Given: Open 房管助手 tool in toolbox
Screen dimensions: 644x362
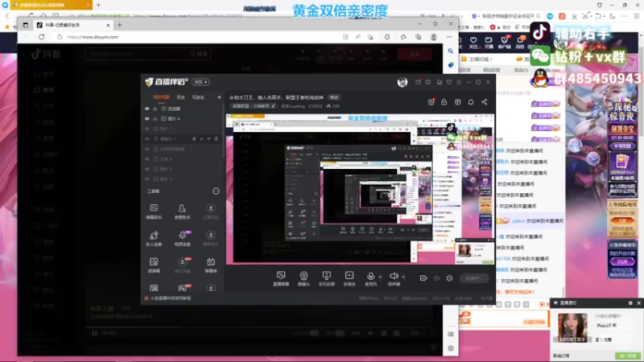Looking at the screenshot, I should pos(182,212).
